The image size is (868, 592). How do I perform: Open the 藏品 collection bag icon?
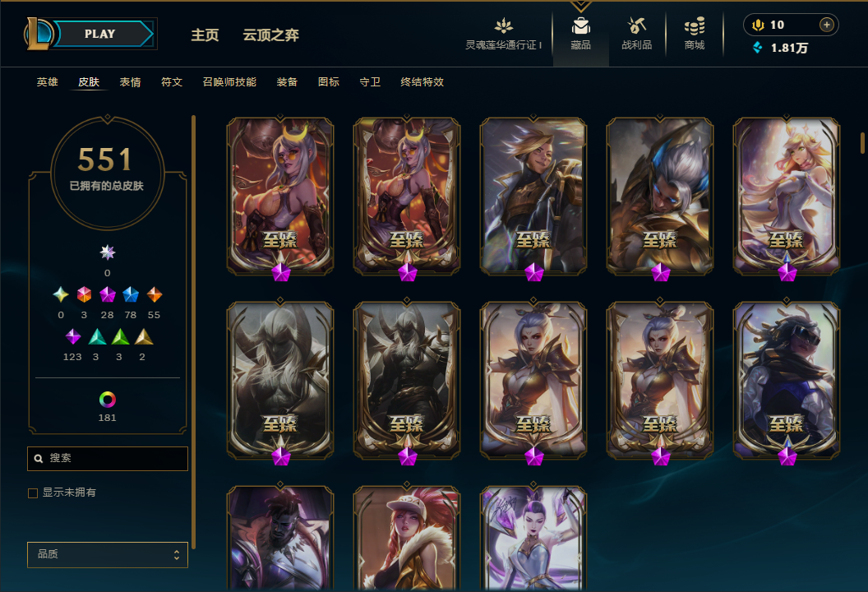(580, 26)
